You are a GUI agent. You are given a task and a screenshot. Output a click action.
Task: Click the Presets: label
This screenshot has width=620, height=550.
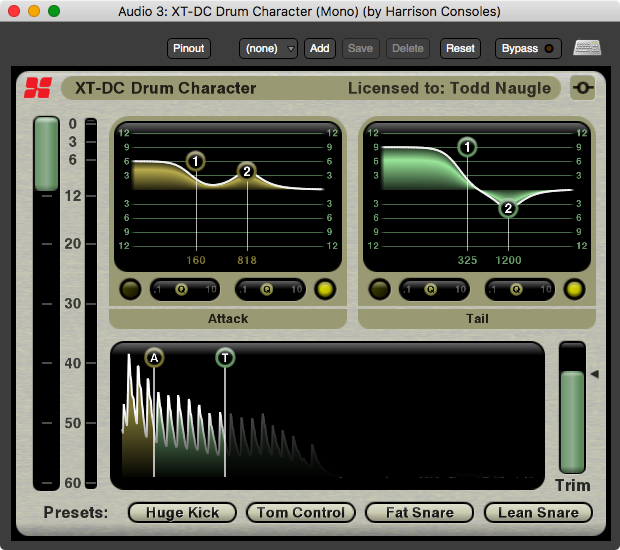pyautogui.click(x=76, y=512)
